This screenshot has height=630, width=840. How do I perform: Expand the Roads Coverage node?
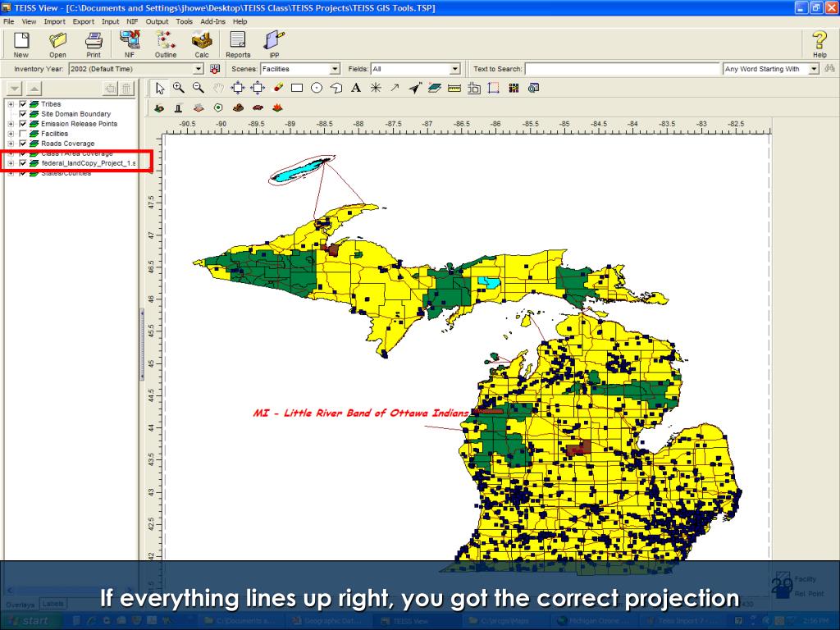click(x=11, y=143)
